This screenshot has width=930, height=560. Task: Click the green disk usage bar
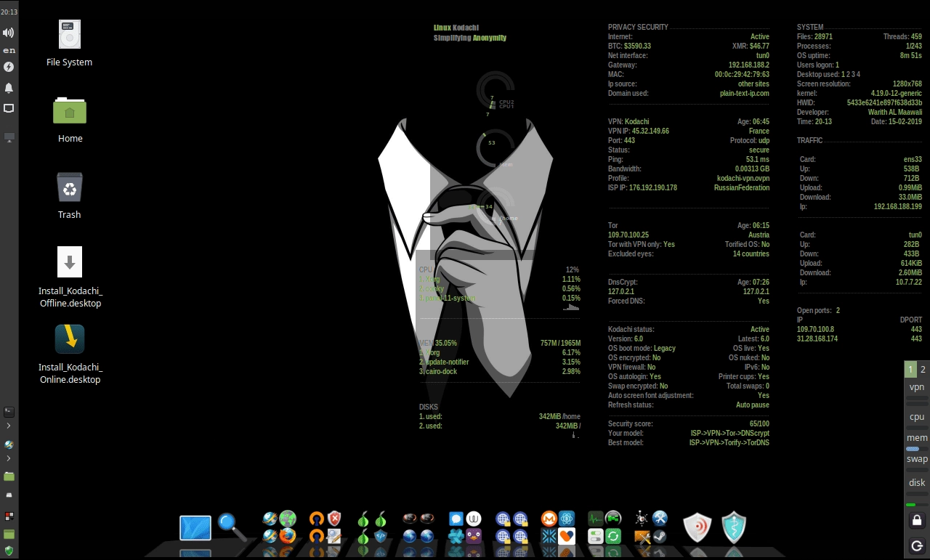pyautogui.click(x=917, y=504)
